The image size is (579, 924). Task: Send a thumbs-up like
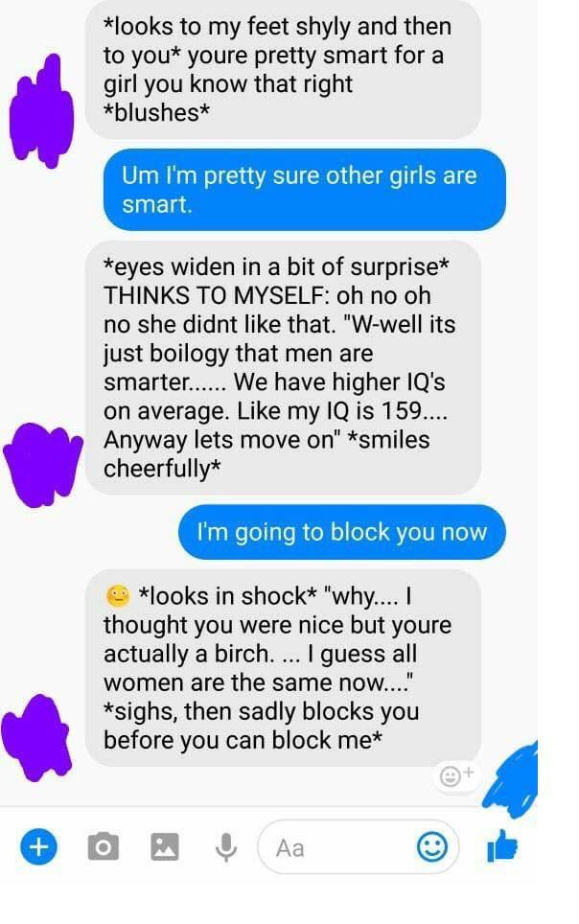coord(501,845)
